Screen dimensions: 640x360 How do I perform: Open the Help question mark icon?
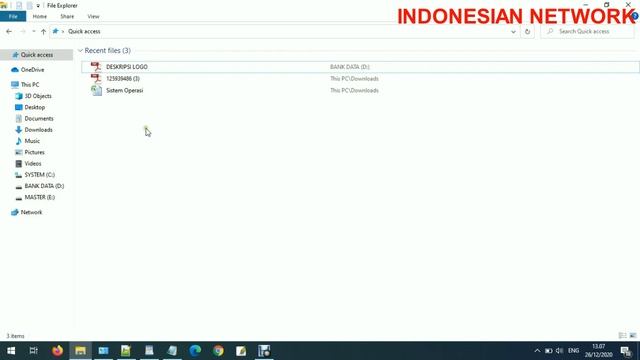tap(635, 16)
